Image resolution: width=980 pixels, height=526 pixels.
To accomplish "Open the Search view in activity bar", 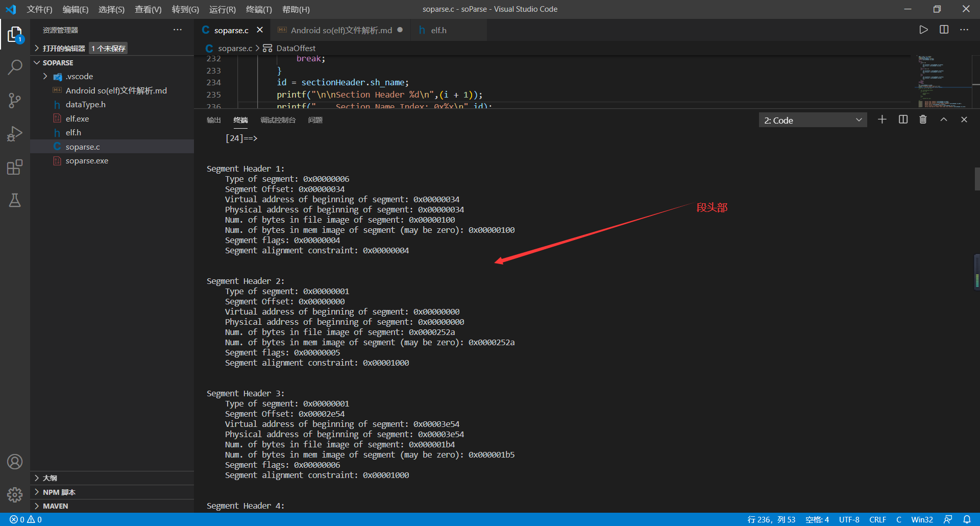I will [x=15, y=67].
